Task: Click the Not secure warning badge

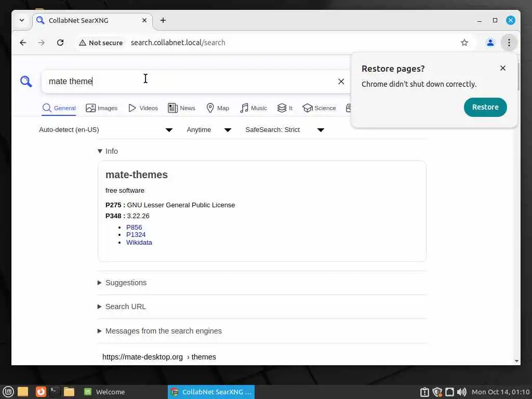Action: pyautogui.click(x=101, y=43)
